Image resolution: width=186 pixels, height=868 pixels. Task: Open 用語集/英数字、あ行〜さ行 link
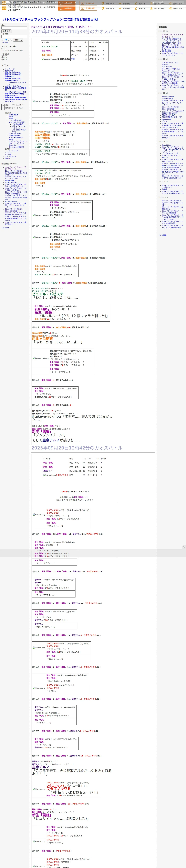(x=172, y=117)
